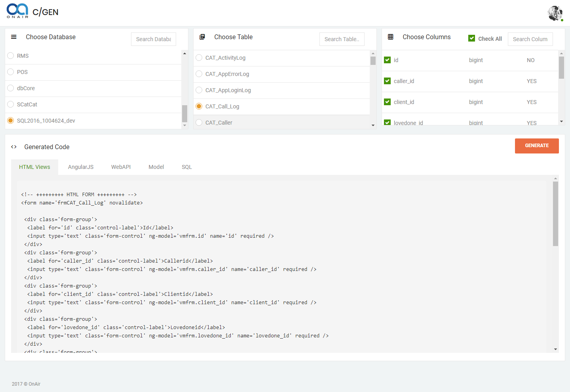Screen dimensions: 570x392
Task: Switch to the WebAPI tab
Action: pos(121,167)
